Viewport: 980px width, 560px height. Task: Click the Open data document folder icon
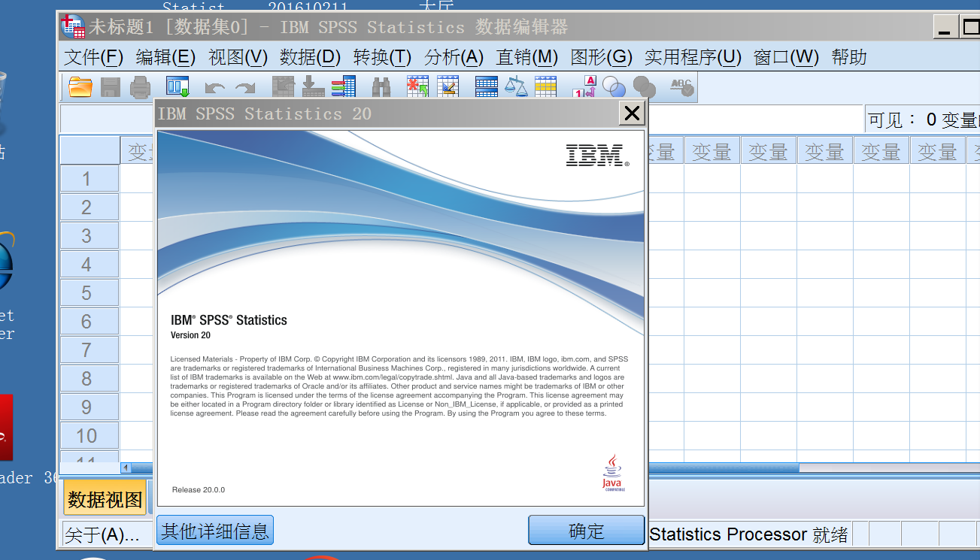point(80,87)
